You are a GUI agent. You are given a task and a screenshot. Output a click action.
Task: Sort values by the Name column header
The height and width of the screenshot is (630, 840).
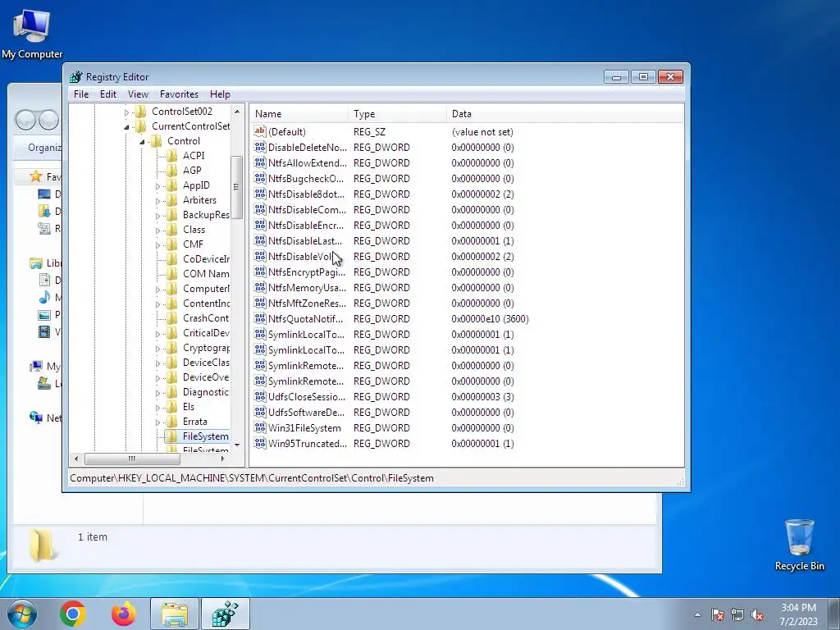tap(299, 113)
